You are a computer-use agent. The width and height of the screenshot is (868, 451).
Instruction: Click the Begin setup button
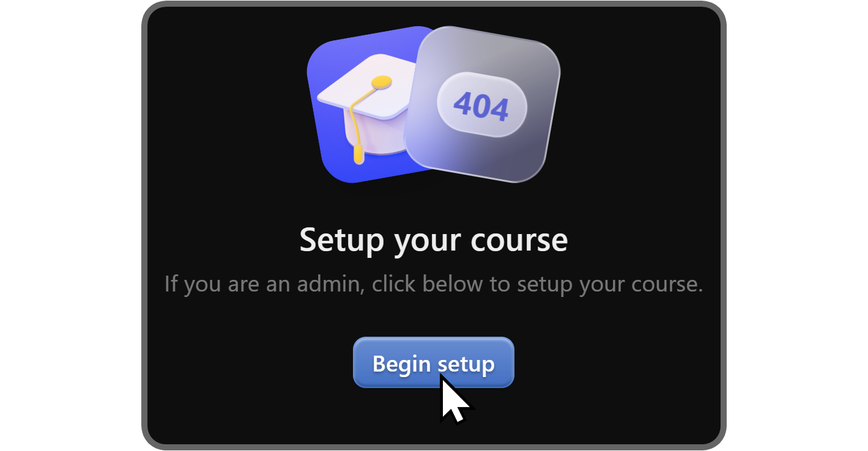433,362
